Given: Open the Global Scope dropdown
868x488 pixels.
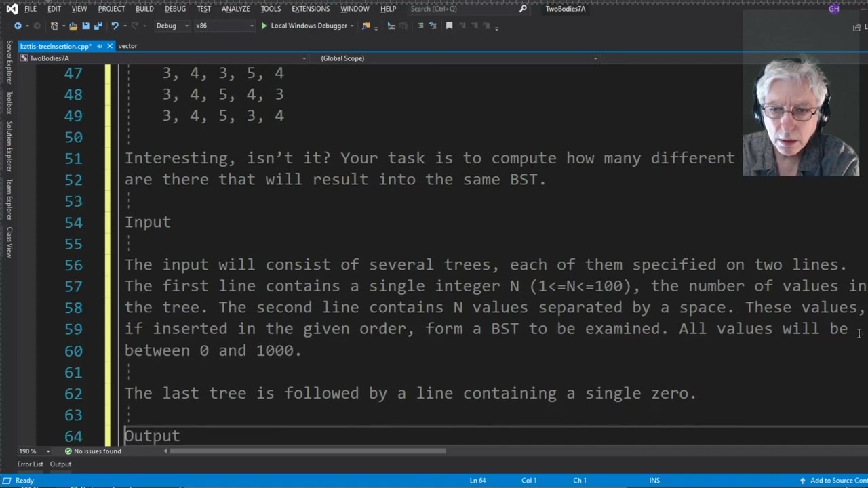Looking at the screenshot, I should pyautogui.click(x=458, y=58).
